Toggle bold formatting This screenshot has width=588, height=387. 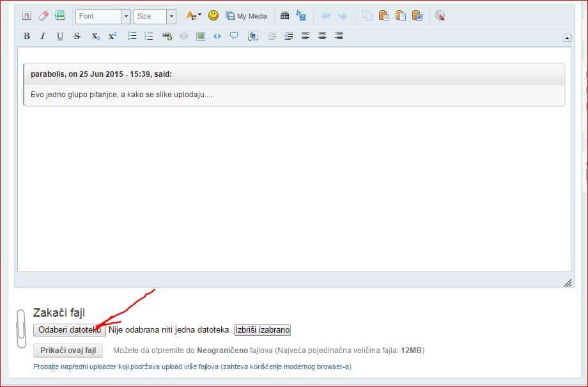coord(27,36)
